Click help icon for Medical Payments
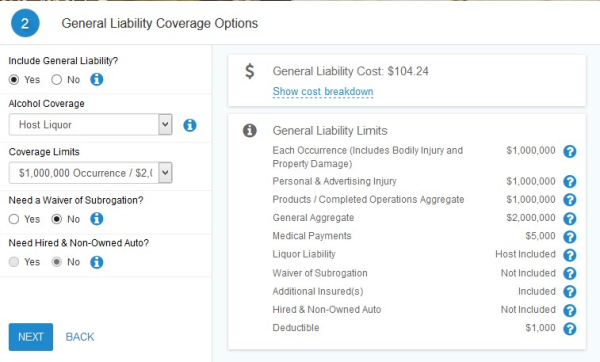600x362 pixels. tap(570, 237)
